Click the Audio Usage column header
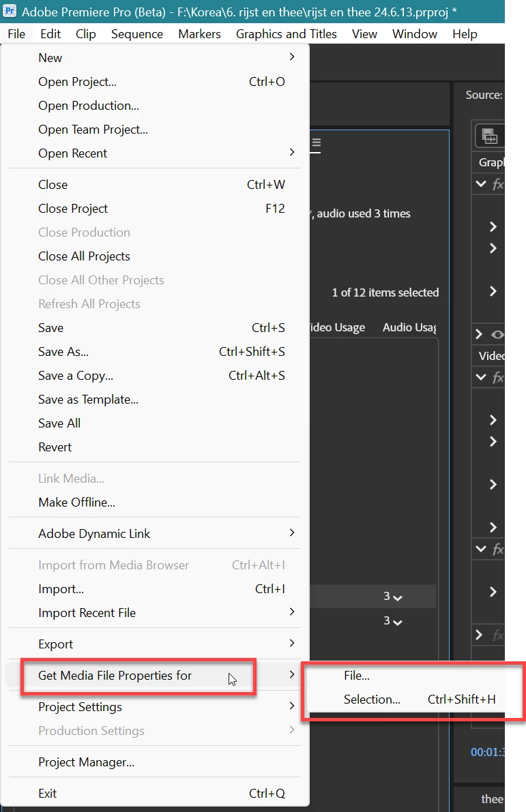This screenshot has width=526, height=812. [409, 327]
